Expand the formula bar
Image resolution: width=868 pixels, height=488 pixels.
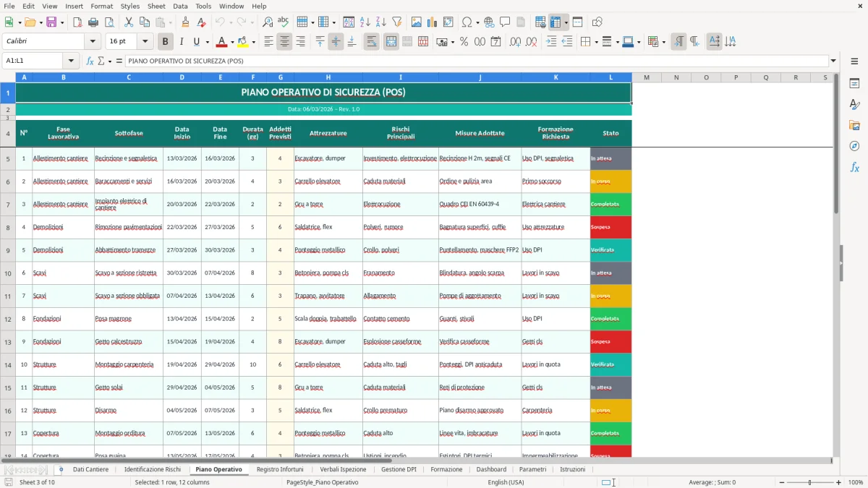click(x=833, y=61)
